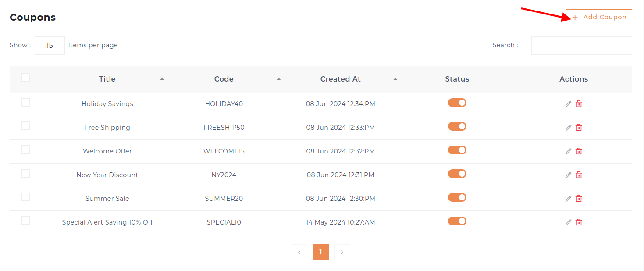Viewport: 644px width, 271px height.
Task: Delete the Welcome Offer coupon
Action: pyautogui.click(x=579, y=151)
